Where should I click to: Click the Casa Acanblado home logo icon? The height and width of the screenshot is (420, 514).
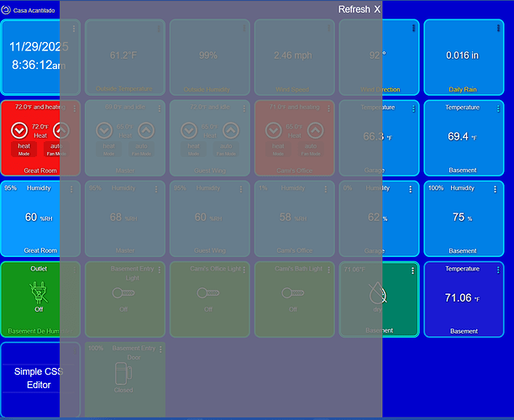pyautogui.click(x=6, y=10)
